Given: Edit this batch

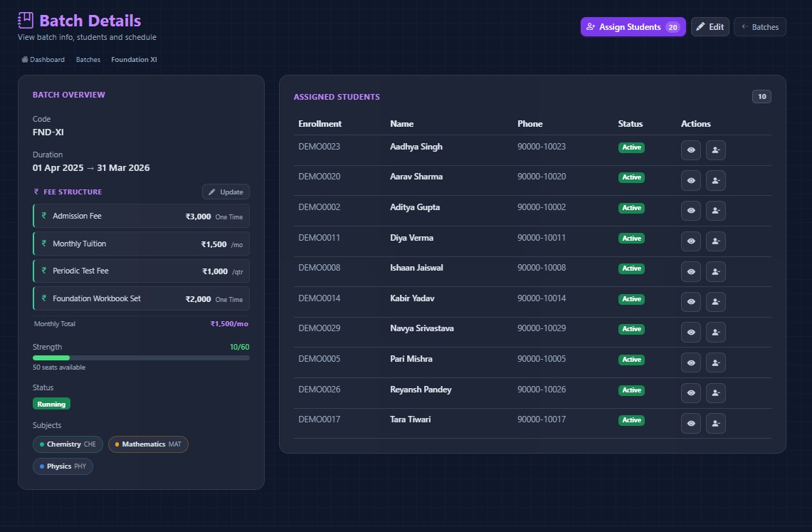Looking at the screenshot, I should [x=710, y=27].
